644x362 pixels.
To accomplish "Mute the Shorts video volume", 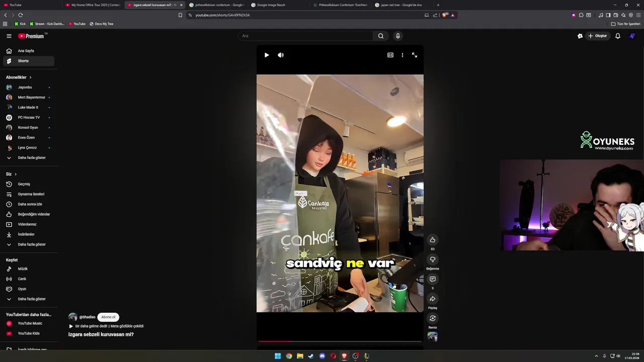I will 281,55.
